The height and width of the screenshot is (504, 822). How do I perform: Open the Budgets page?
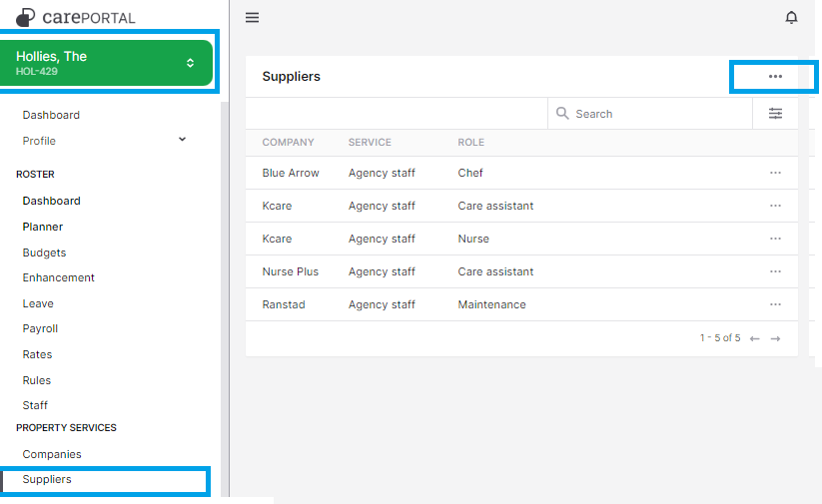pos(44,252)
